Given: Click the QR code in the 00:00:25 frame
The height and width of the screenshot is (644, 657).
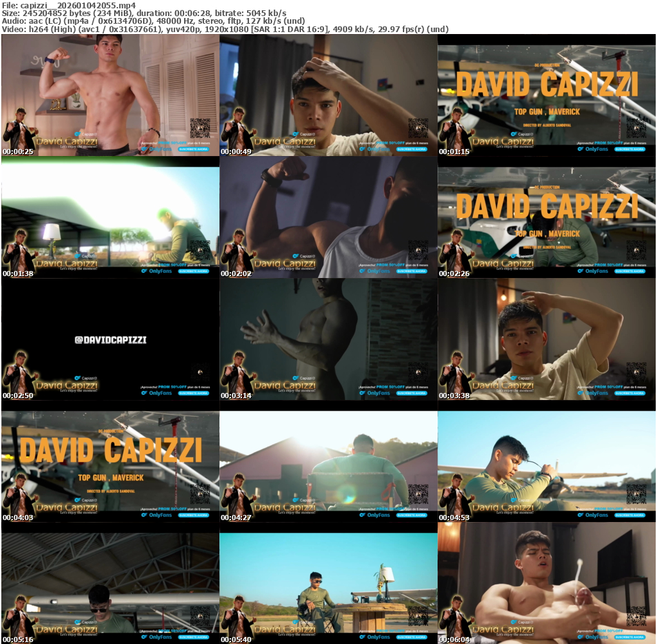Looking at the screenshot, I should pyautogui.click(x=200, y=128).
